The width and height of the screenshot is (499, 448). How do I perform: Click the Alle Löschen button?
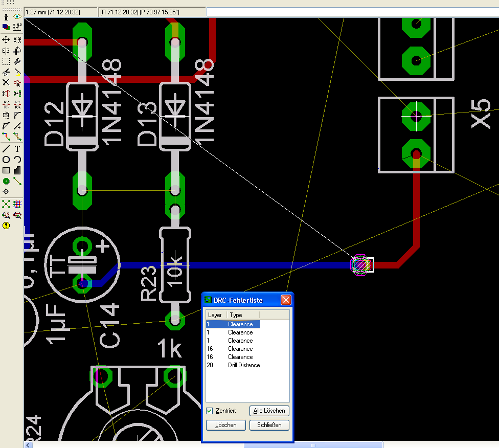(269, 411)
